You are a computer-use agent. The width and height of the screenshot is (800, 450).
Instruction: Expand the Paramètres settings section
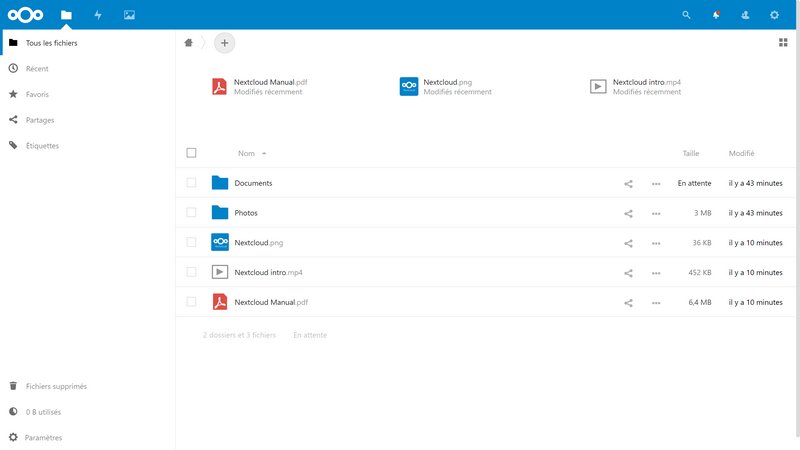(x=43, y=437)
